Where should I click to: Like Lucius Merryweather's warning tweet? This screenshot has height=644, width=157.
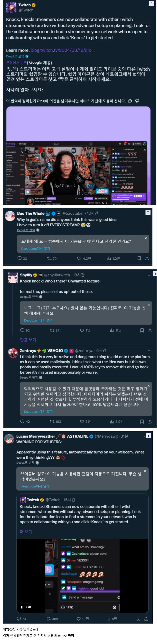78,619
